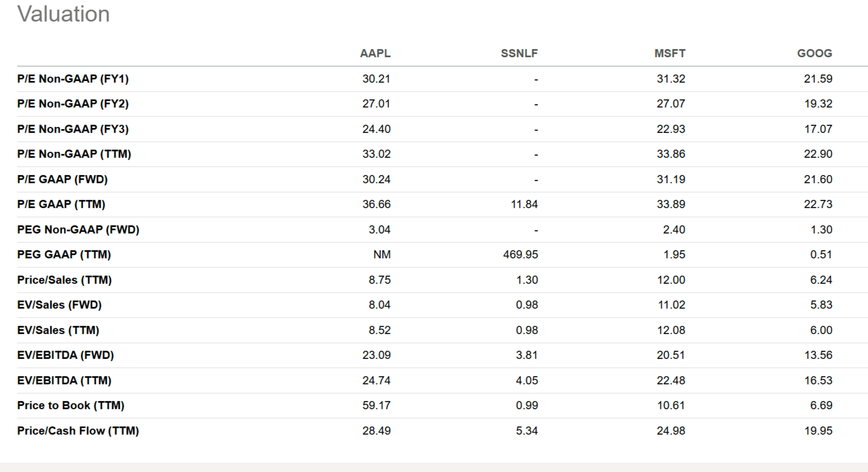The width and height of the screenshot is (868, 472).
Task: Select the P/E Non-GAAP (FY1) row label
Action: tap(73, 79)
